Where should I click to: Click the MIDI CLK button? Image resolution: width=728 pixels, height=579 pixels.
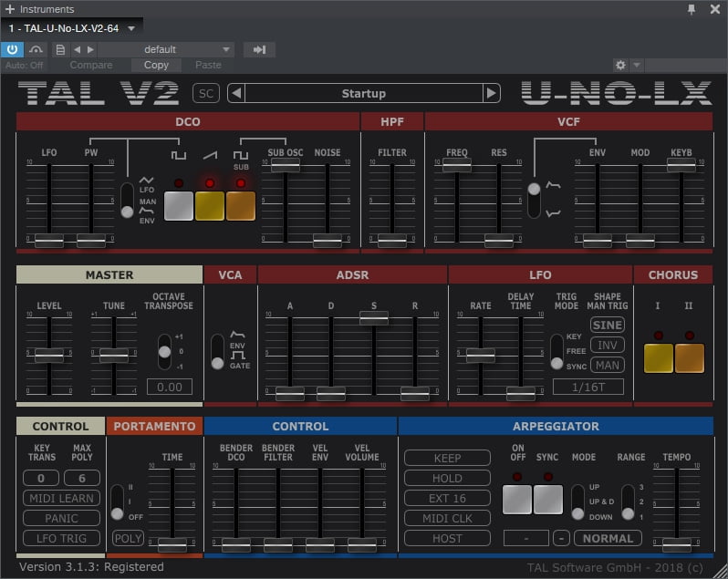447,518
